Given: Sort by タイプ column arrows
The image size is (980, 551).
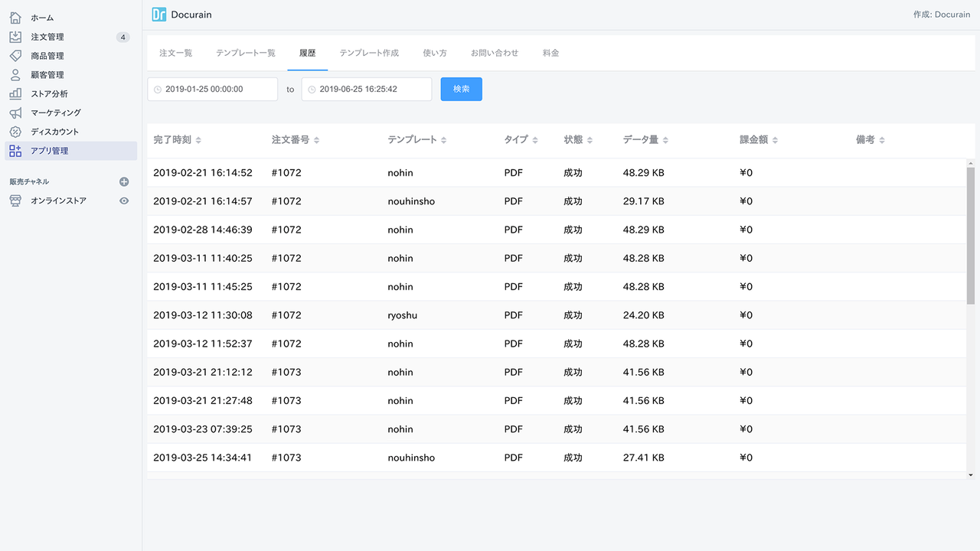Looking at the screenshot, I should [534, 140].
